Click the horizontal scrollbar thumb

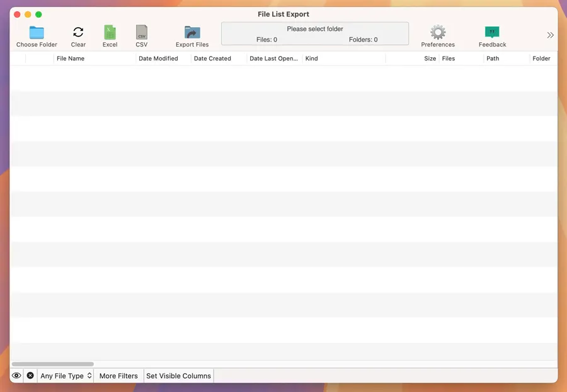(53, 364)
